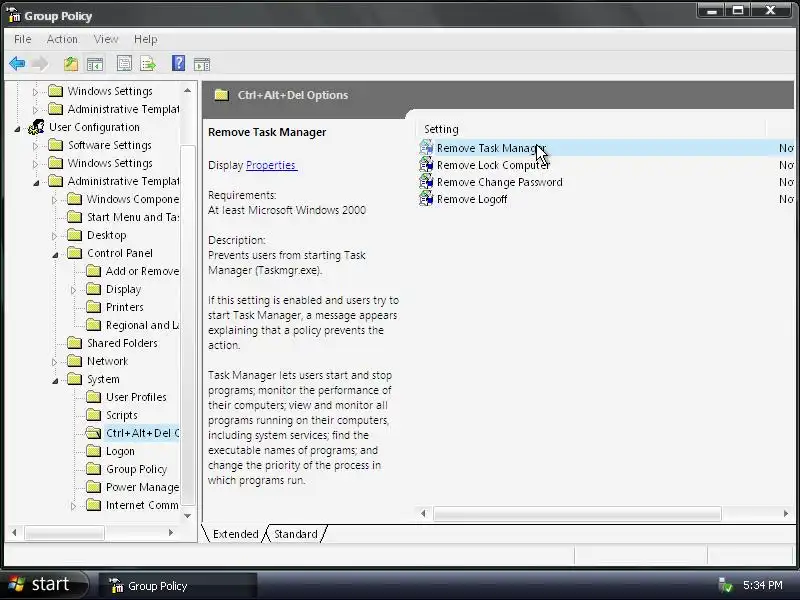Click the Remove Change Password policy icon
Viewport: 800px width, 600px height.
click(426, 182)
